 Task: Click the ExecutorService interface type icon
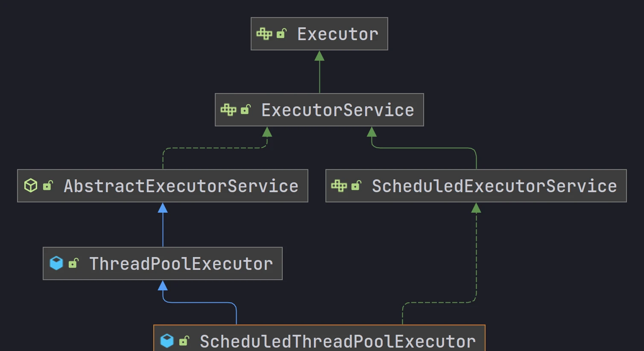click(228, 110)
